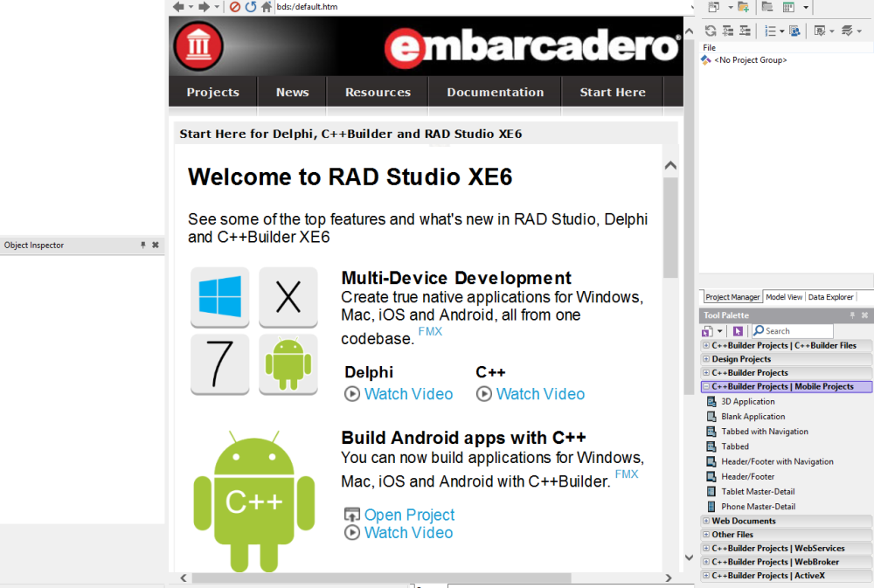
Task: Close the Tool Palette panel
Action: pyautogui.click(x=864, y=315)
